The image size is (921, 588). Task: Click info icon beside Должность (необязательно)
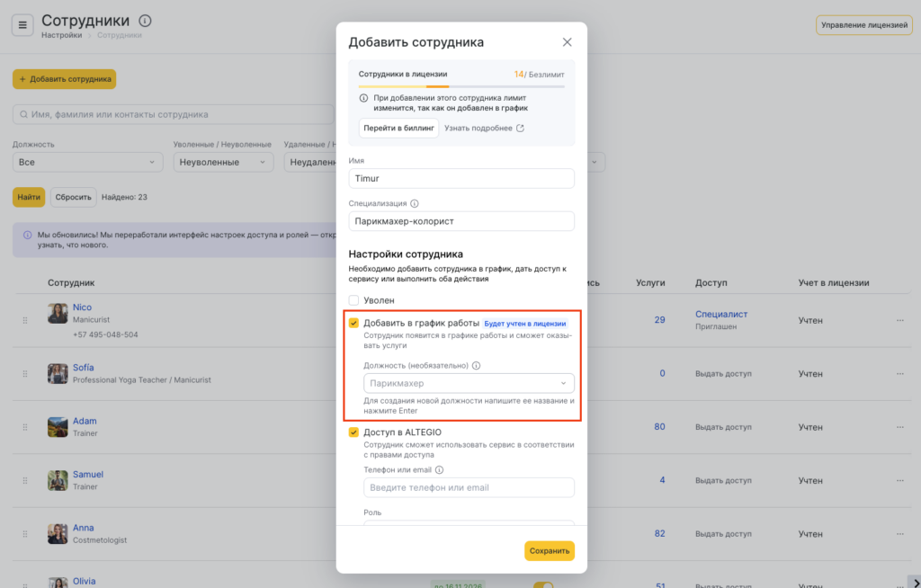pyautogui.click(x=477, y=366)
